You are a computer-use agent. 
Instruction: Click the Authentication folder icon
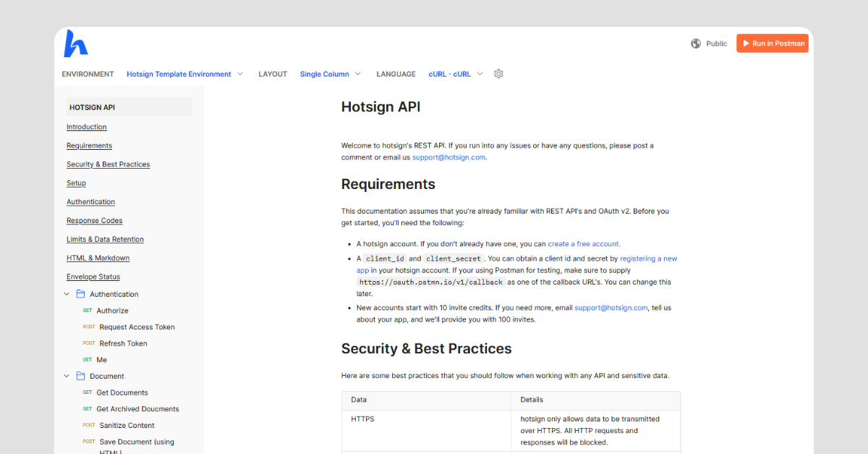pyautogui.click(x=80, y=294)
